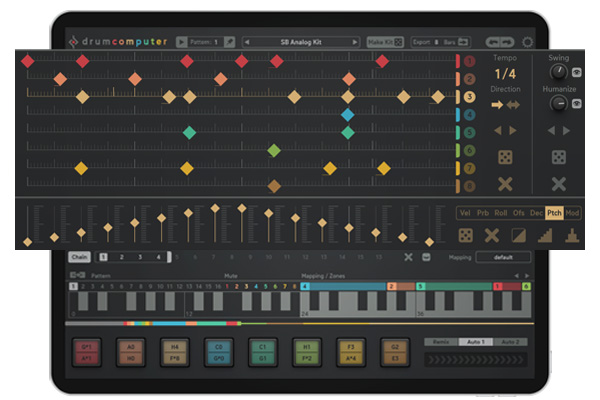Select sequencer track 2 orange circle
The image size is (600, 400).
470,79
